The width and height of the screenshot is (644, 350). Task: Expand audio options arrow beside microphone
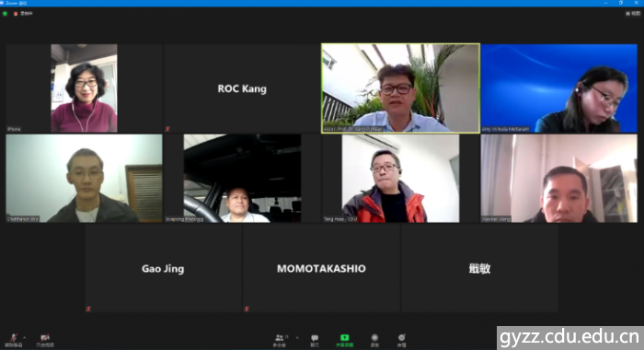(25, 338)
